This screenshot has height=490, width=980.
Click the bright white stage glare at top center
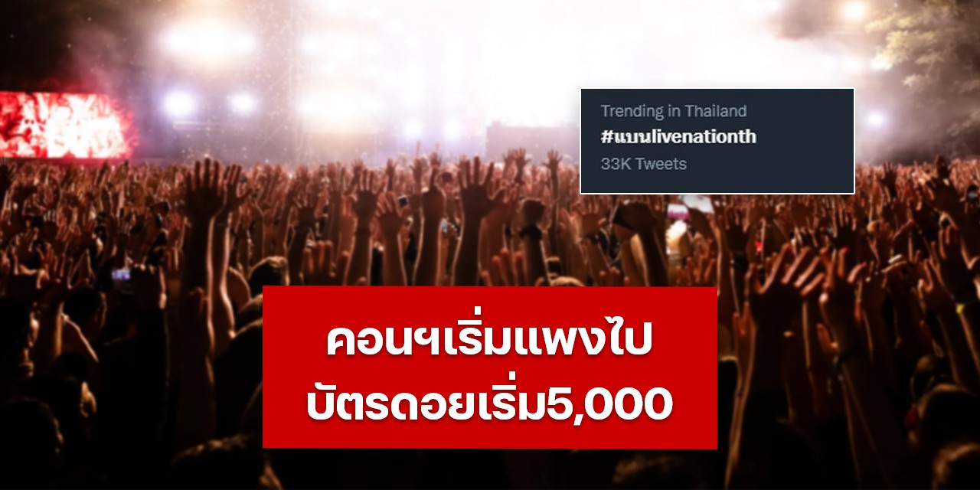point(490,46)
